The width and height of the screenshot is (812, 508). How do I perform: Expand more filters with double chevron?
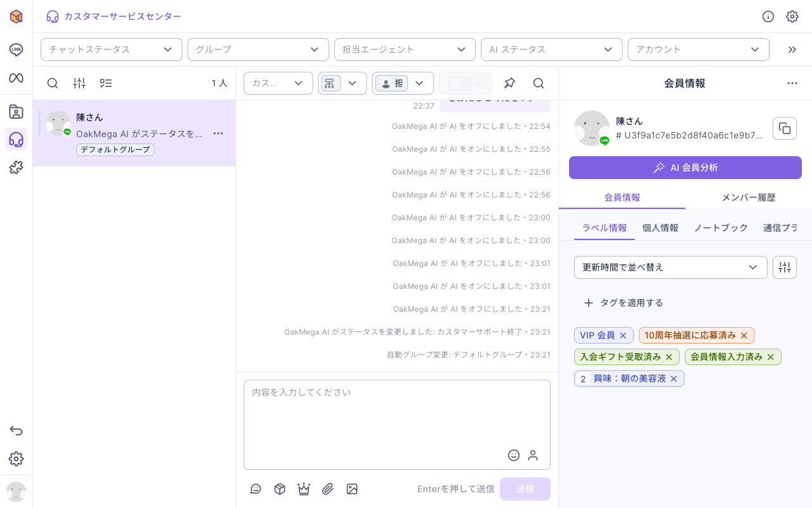click(792, 50)
